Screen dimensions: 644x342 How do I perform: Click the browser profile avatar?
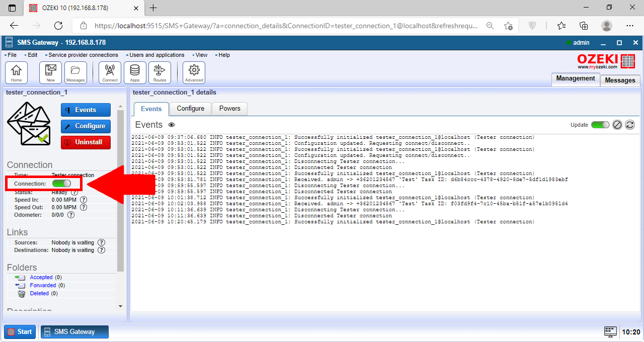coord(607,26)
